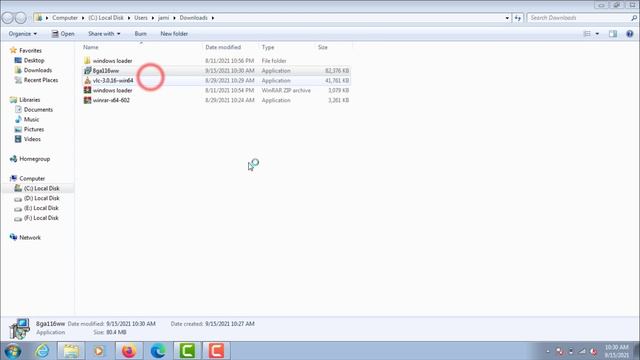The image size is (640, 360).
Task: Click the New folder button
Action: pos(174,34)
